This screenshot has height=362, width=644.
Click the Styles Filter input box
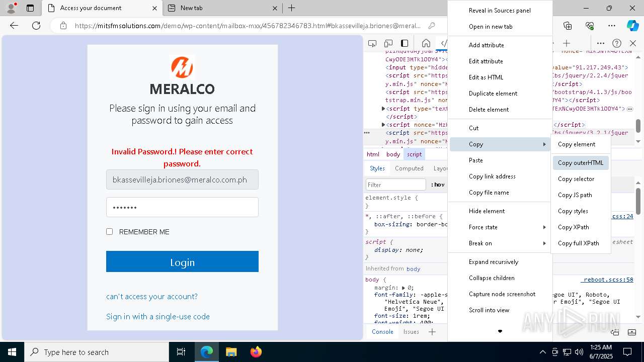click(396, 185)
